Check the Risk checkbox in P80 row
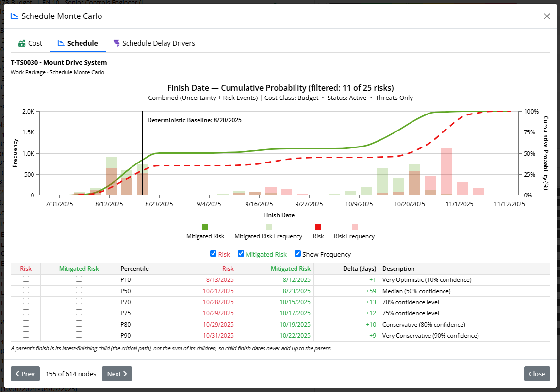560x392 pixels. click(26, 324)
